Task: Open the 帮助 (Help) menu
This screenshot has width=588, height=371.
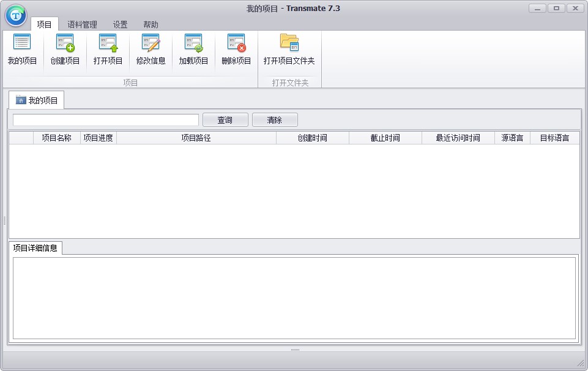Action: tap(150, 24)
